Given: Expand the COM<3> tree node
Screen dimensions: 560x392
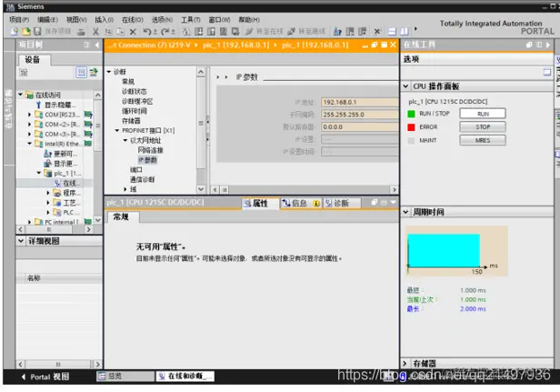Looking at the screenshot, I should click(x=30, y=134).
